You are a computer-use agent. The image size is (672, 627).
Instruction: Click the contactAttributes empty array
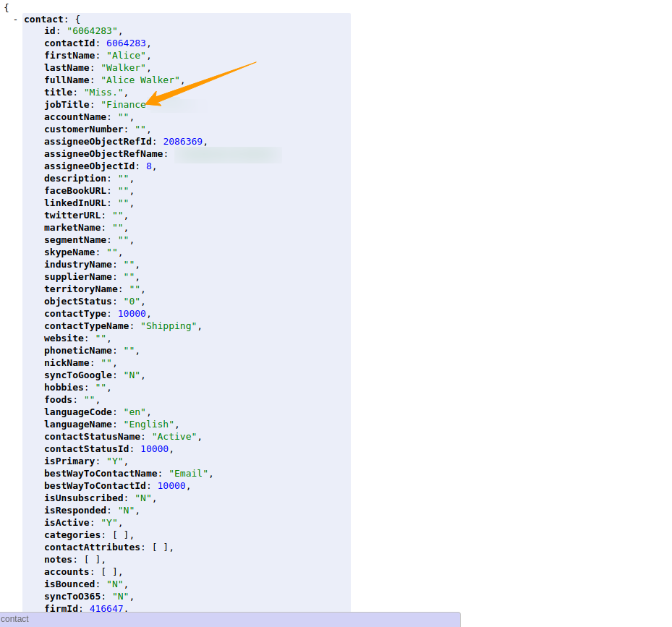[160, 547]
